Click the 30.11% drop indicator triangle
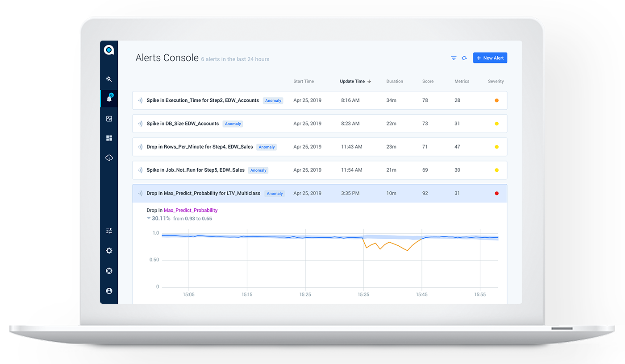625x364 pixels. [x=149, y=219]
